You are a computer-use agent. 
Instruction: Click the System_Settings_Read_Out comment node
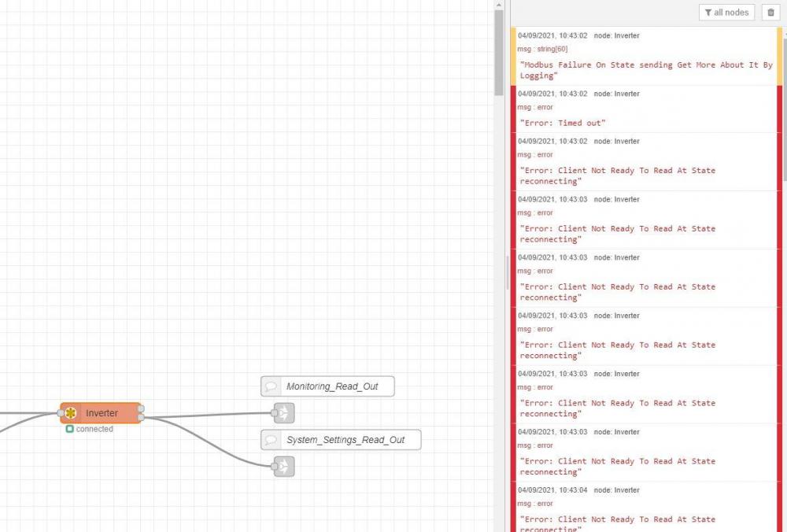click(x=341, y=440)
